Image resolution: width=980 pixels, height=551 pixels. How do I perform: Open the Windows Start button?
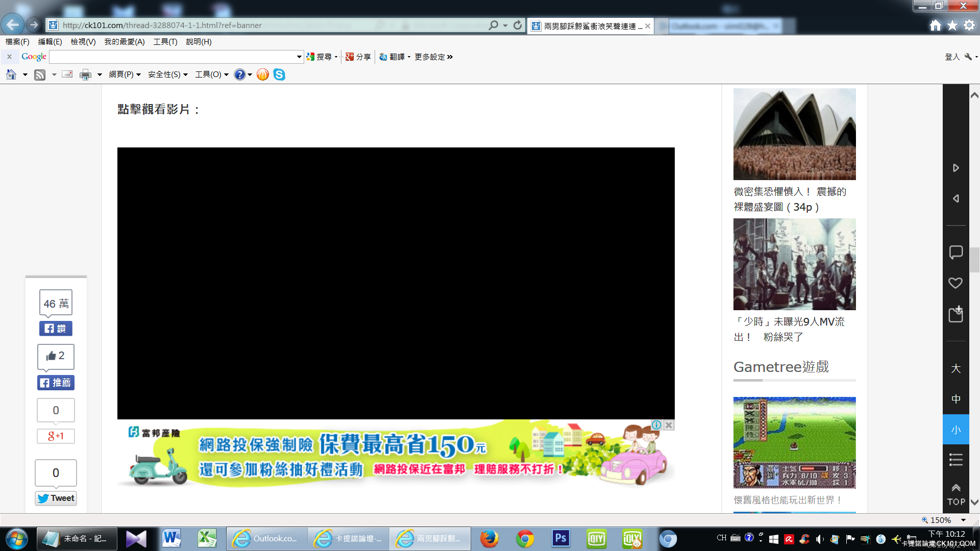click(17, 539)
